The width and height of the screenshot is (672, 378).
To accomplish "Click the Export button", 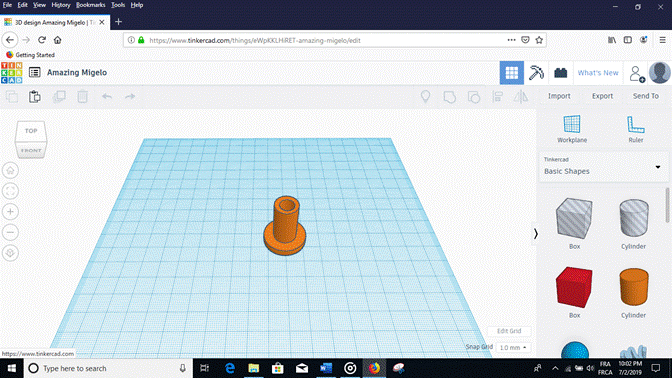I will 602,96.
